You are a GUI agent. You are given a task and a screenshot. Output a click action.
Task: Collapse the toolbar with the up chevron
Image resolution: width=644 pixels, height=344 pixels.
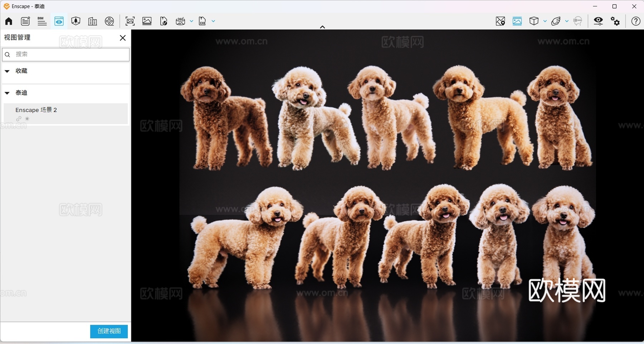(x=322, y=27)
